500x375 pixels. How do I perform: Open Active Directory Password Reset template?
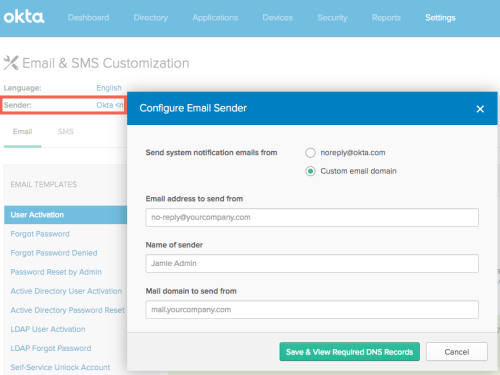(68, 310)
